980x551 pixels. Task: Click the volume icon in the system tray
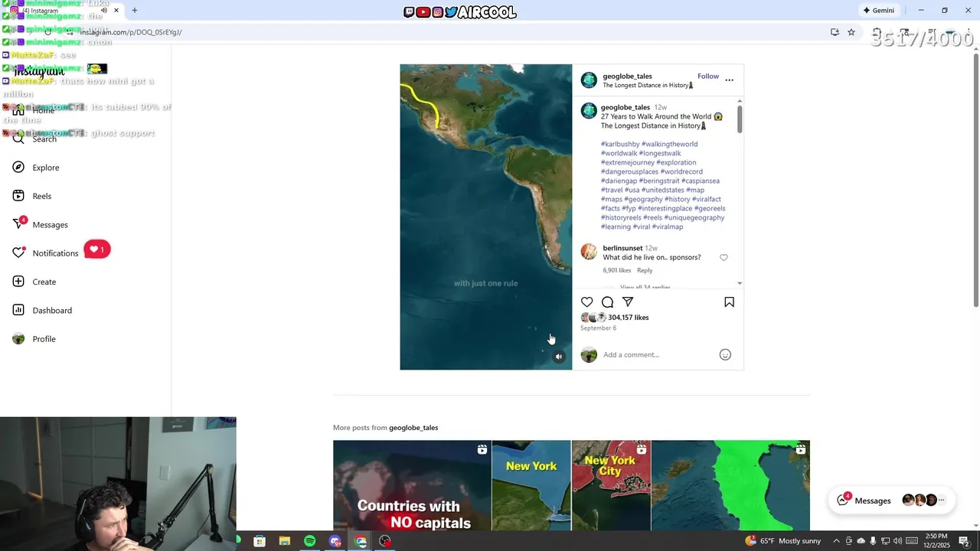tap(897, 541)
